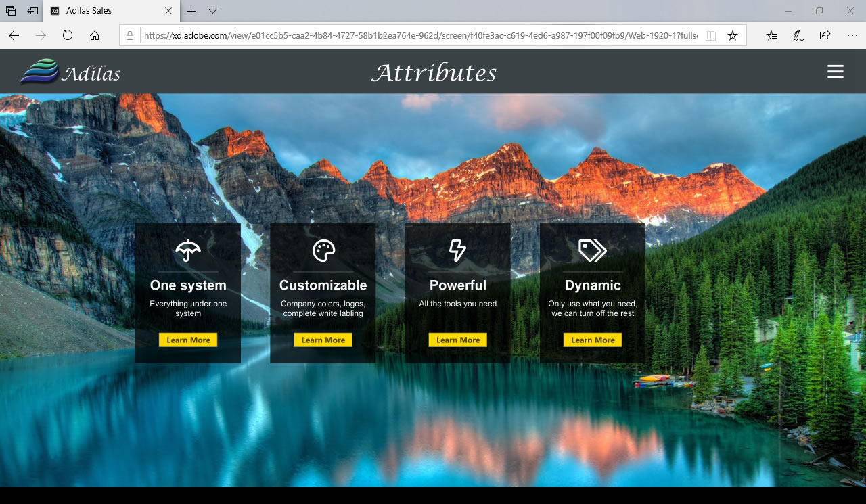Toggle reading view in address bar
Viewport: 866px width, 504px height.
point(710,35)
